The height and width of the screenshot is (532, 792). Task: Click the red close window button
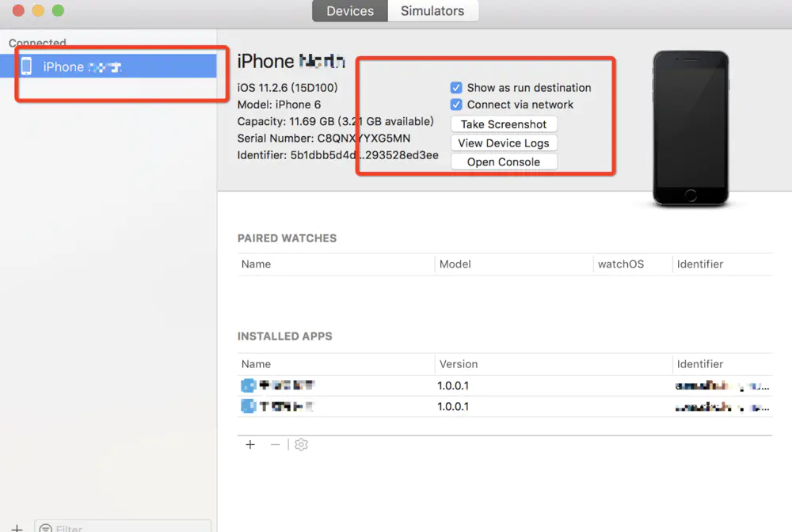point(19,10)
